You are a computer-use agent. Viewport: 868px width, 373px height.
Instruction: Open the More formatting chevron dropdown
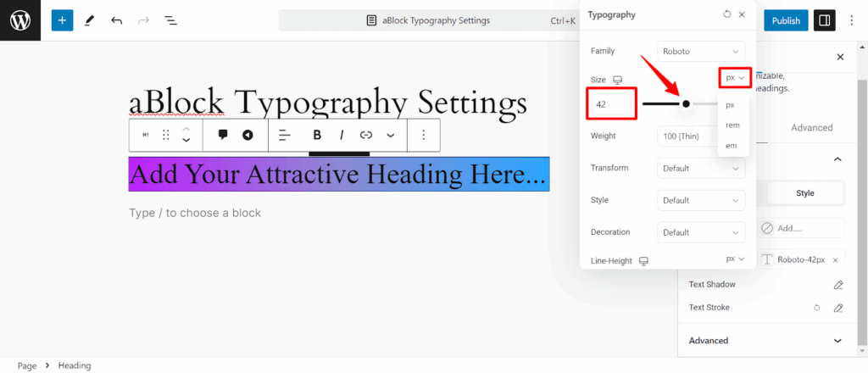coord(390,135)
